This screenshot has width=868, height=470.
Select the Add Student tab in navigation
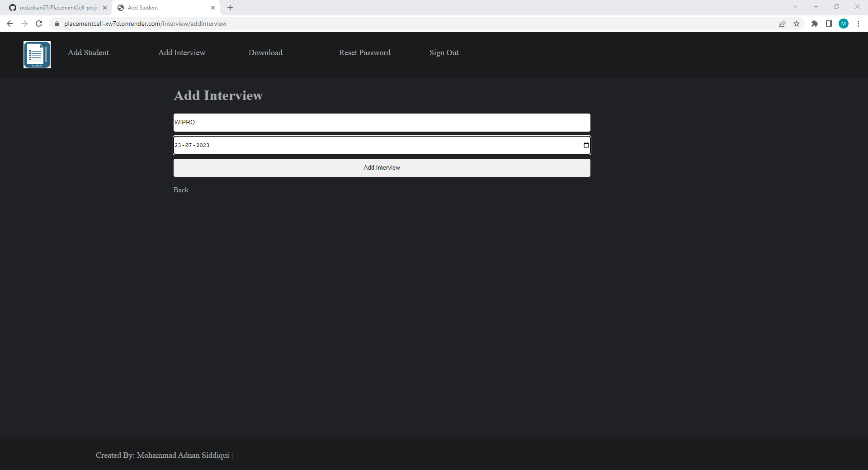pos(88,52)
